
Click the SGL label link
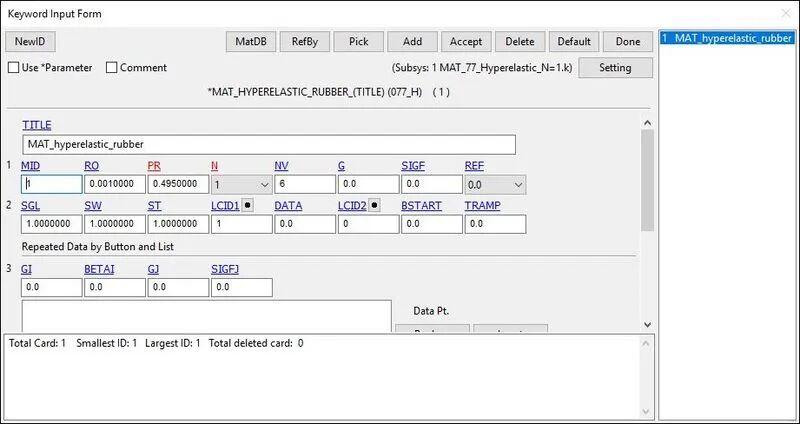30,206
